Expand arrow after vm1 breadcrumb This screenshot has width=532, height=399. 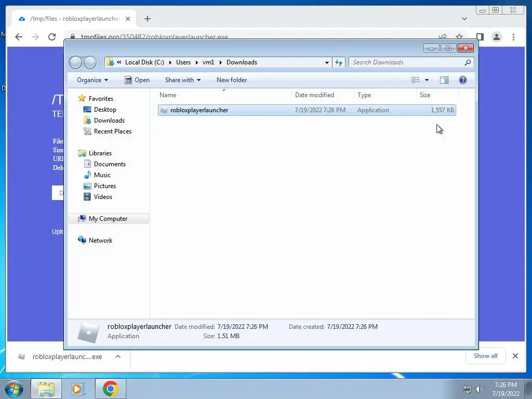(220, 62)
